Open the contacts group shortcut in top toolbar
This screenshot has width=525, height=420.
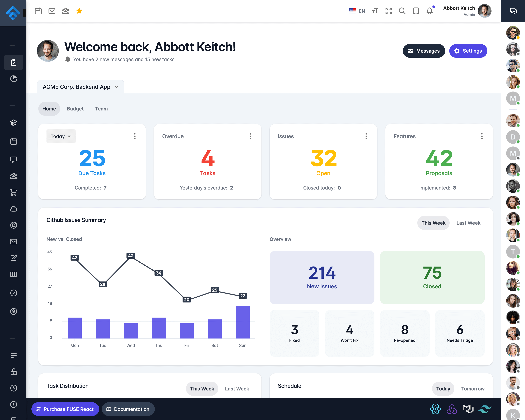(65, 11)
